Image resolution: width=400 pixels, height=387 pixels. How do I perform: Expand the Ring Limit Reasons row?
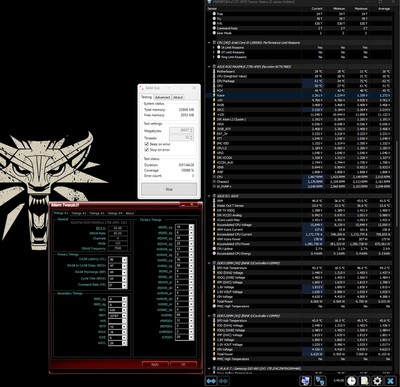(x=214, y=57)
